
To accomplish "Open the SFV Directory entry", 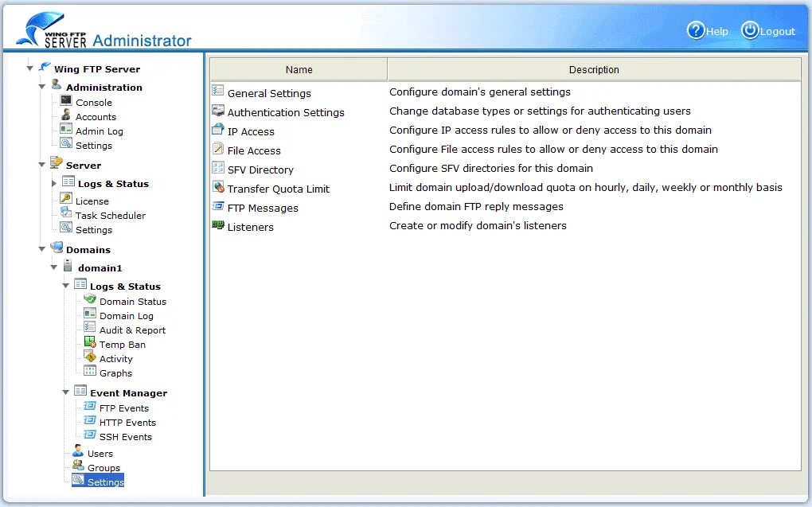I will click(260, 170).
